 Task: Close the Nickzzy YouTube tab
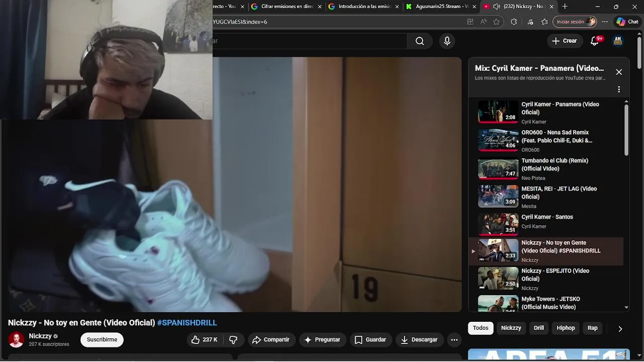click(x=551, y=7)
